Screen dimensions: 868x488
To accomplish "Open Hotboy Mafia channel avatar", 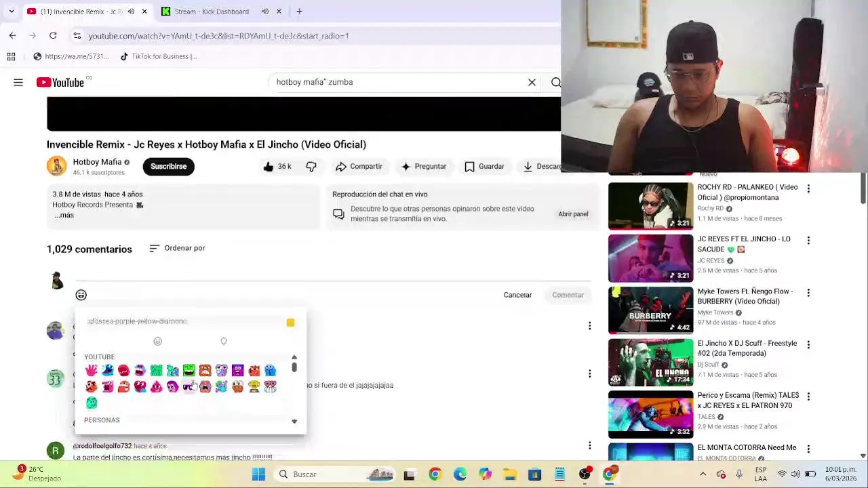I will (56, 166).
